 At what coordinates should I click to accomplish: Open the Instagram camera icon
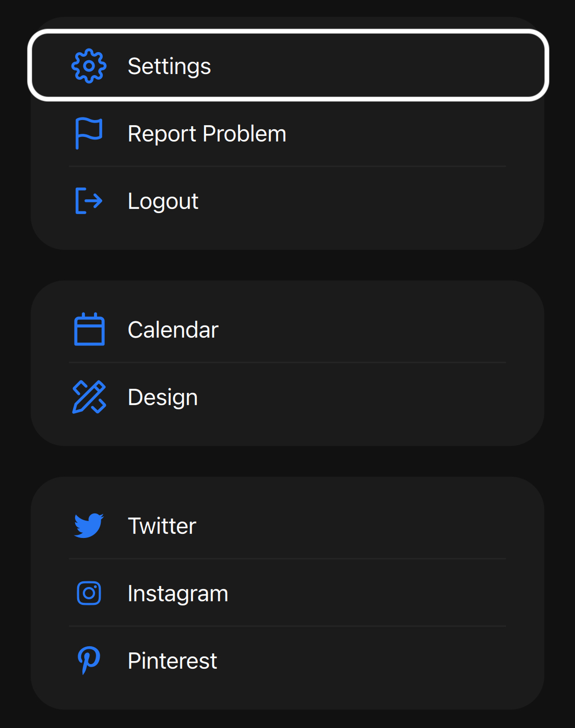(x=88, y=594)
